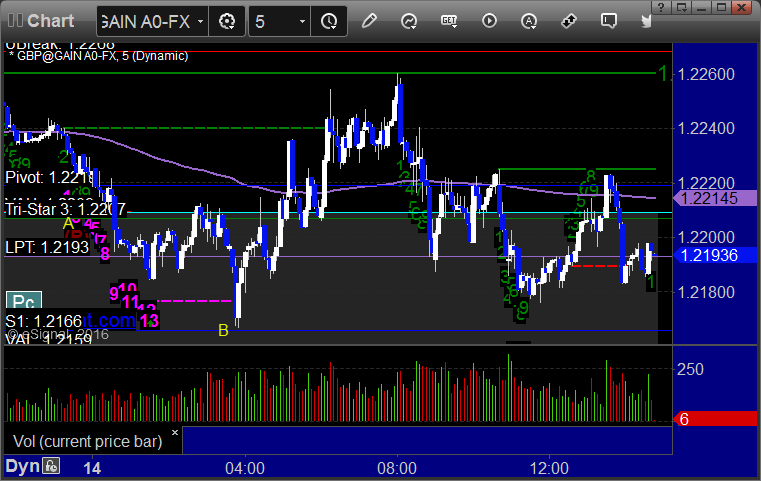This screenshot has height=481, width=761.
Task: Click the Pc button on the chart
Action: [x=23, y=301]
